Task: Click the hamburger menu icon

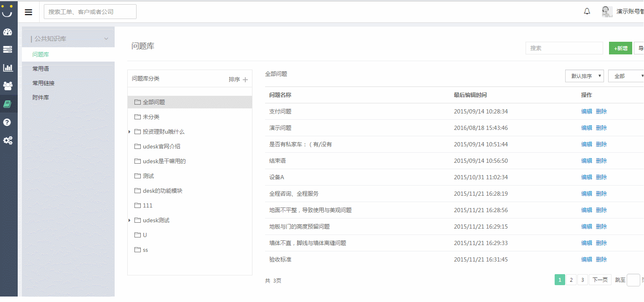Action: click(28, 12)
